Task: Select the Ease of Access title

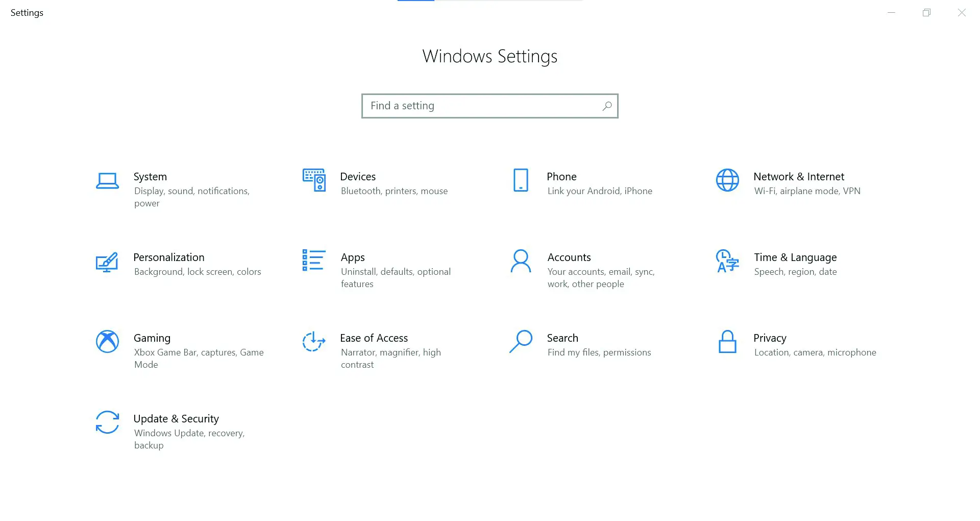Action: pos(374,338)
